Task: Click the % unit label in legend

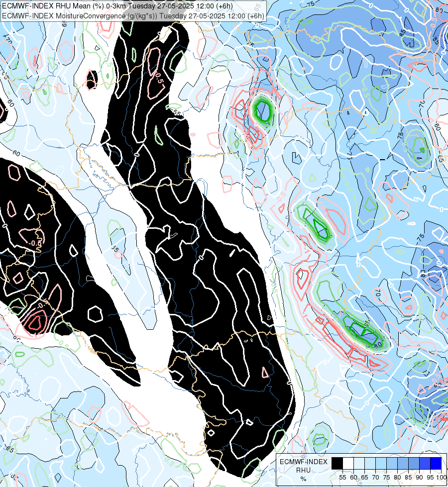Action: 304,479
